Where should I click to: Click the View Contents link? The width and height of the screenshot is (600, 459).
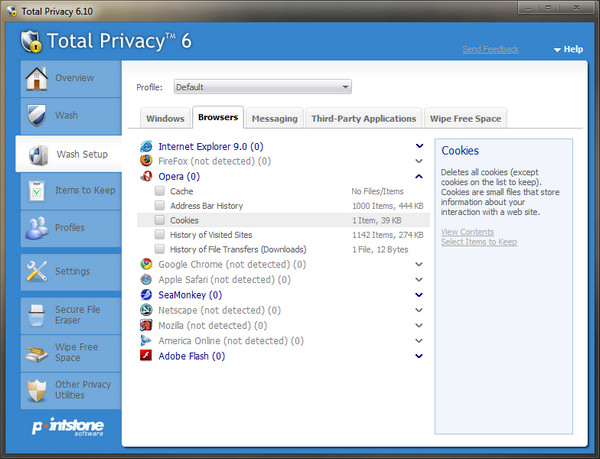coord(469,231)
